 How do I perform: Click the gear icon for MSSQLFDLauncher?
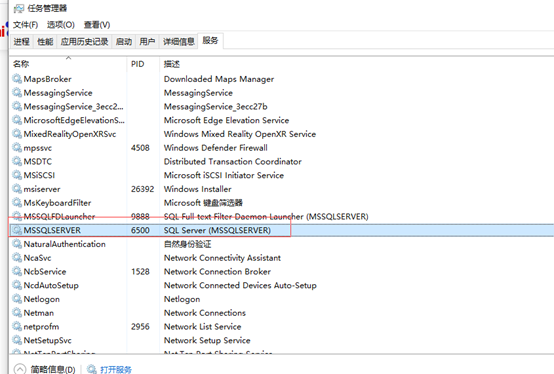click(x=17, y=216)
